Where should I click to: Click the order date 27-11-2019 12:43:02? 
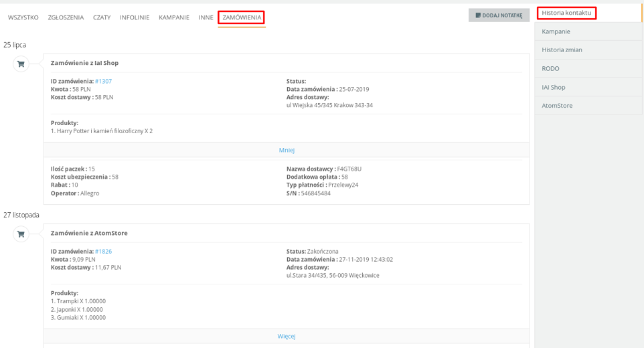click(366, 260)
